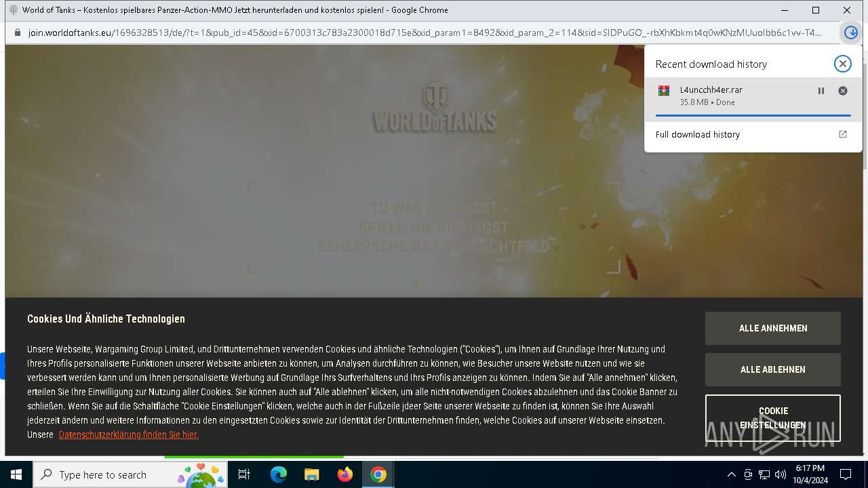This screenshot has height=488, width=868.
Task: Open Datenschutzerklärung finden Sie hier link
Action: (x=129, y=434)
